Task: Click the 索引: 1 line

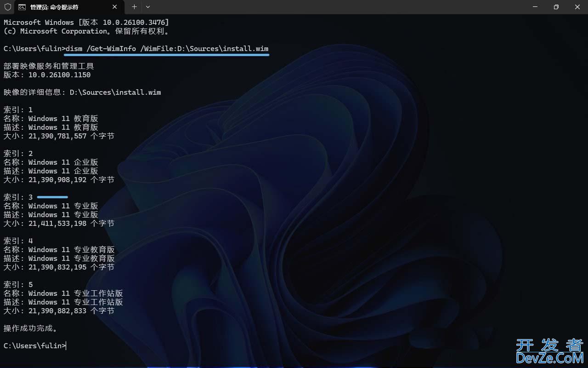Action: coord(18,110)
